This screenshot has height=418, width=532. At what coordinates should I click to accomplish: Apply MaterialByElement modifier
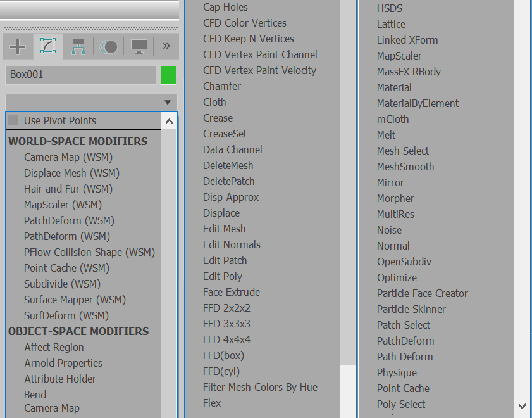(x=418, y=104)
